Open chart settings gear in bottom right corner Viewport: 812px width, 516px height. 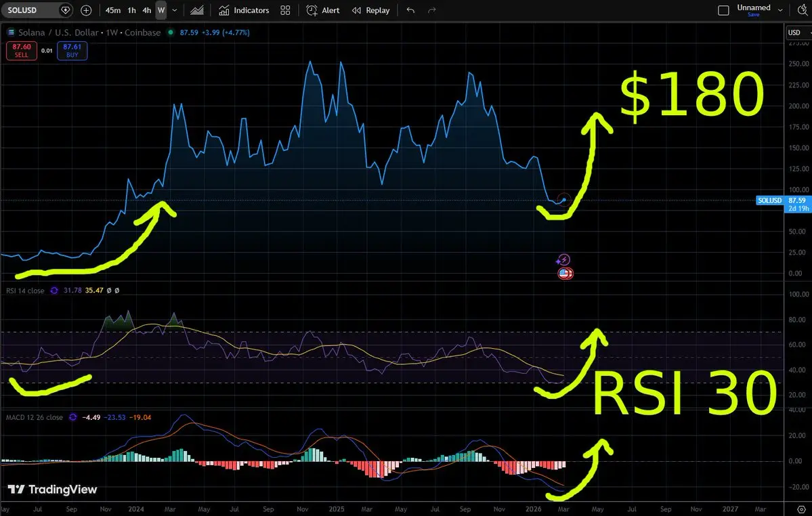pos(802,509)
